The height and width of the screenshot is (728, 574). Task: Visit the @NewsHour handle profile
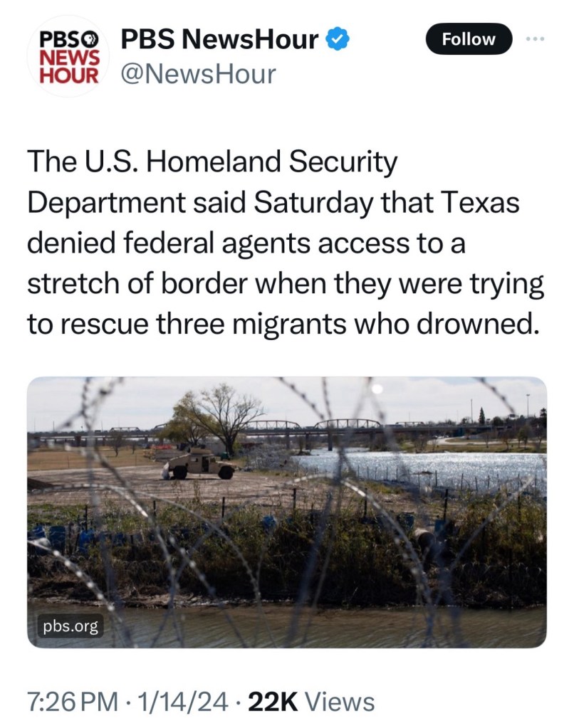[199, 74]
